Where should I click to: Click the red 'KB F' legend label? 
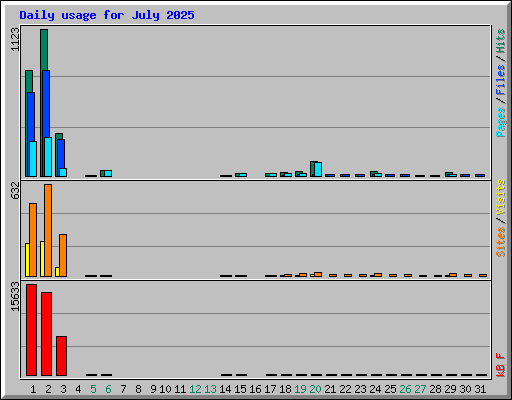tap(501, 365)
